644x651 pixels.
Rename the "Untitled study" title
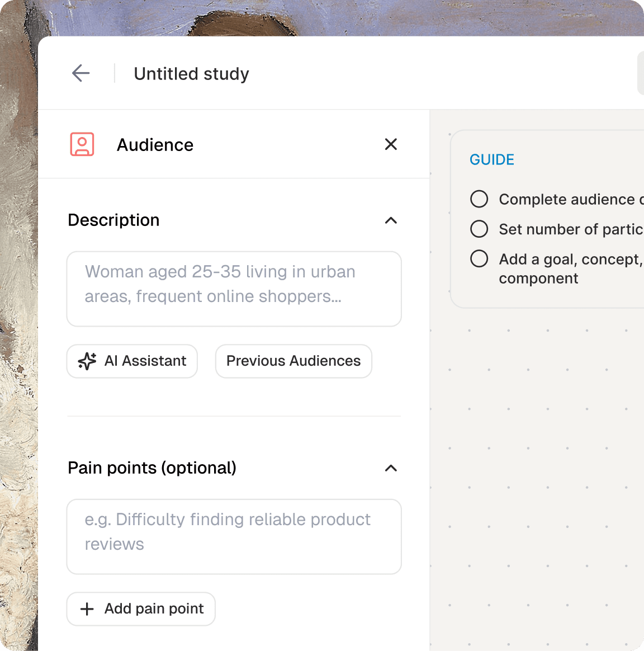point(191,73)
